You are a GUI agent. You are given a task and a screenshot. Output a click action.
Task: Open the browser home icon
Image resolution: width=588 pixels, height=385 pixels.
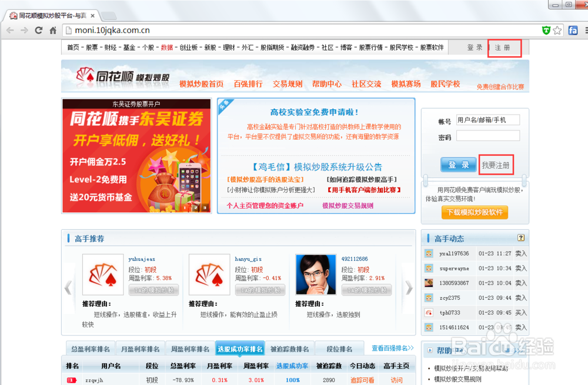pyautogui.click(x=53, y=31)
